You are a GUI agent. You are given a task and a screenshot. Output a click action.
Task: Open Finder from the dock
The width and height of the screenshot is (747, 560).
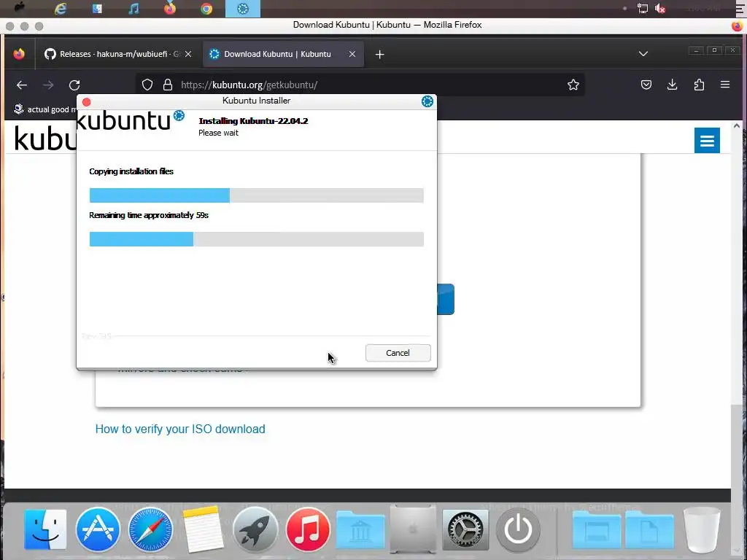click(x=45, y=529)
